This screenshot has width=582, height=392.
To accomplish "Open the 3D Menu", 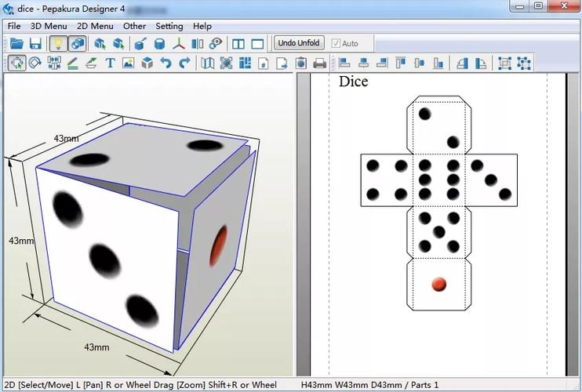I will pos(49,26).
